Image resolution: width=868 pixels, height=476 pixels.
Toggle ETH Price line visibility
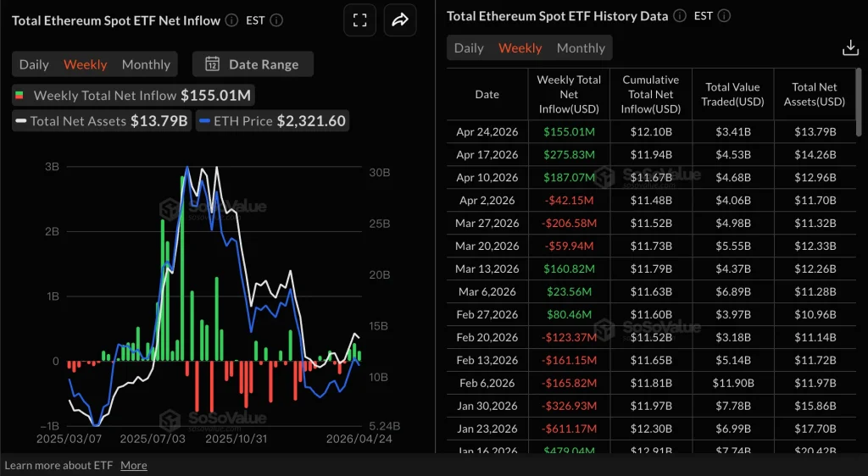click(272, 121)
